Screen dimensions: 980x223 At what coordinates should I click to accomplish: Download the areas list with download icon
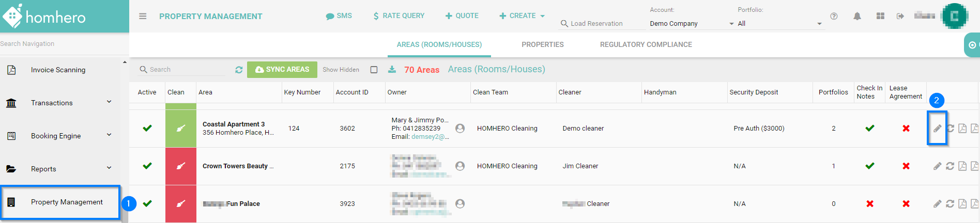tap(392, 70)
